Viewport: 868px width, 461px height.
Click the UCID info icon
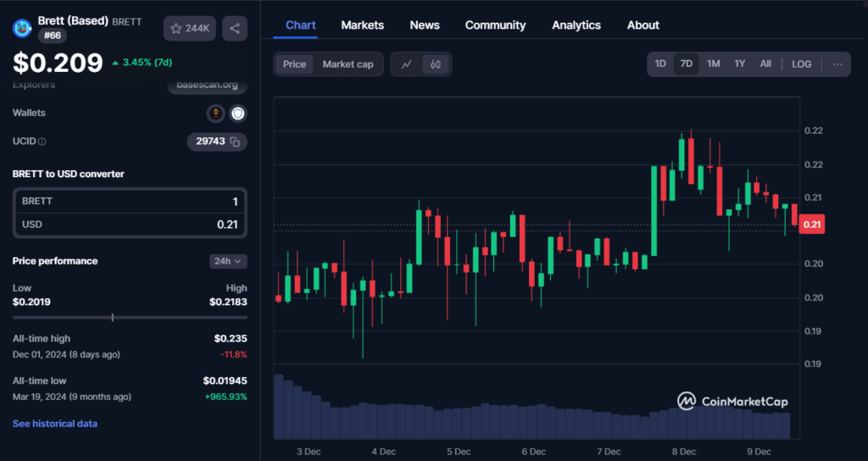point(42,142)
